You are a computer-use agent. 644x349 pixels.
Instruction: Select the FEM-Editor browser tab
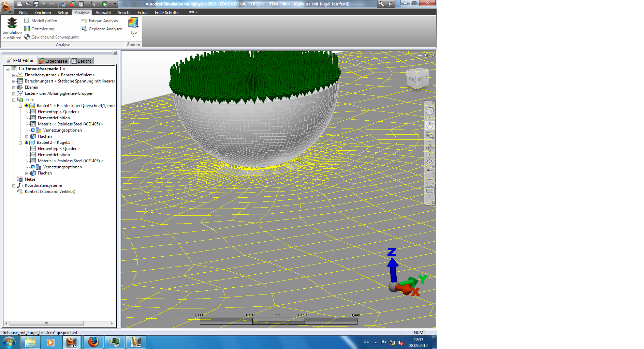coord(20,61)
